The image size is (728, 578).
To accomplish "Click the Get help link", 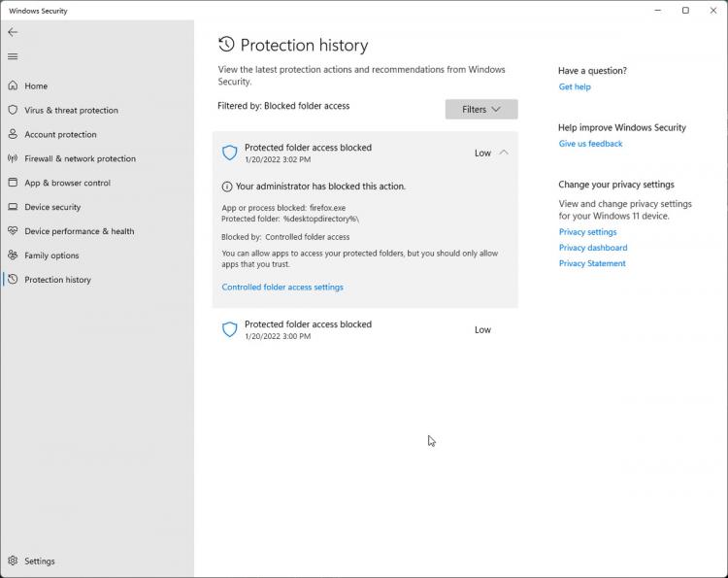I will pos(575,86).
